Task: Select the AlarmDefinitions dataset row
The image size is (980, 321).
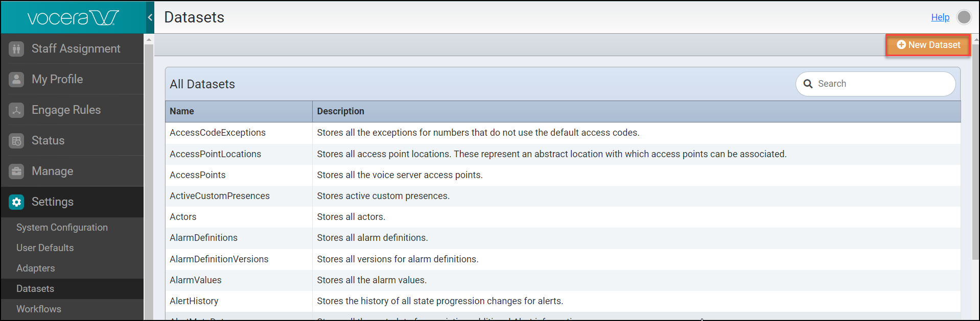Action: pyautogui.click(x=203, y=238)
